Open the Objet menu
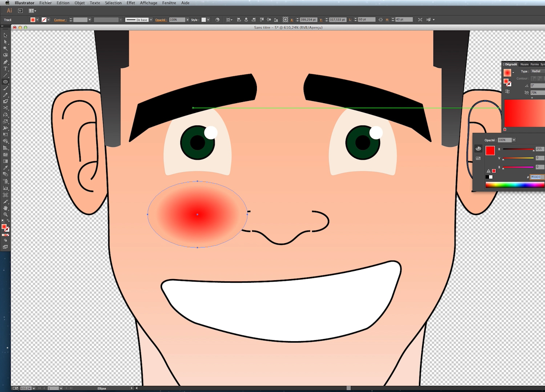The width and height of the screenshot is (545, 392). 80,3
